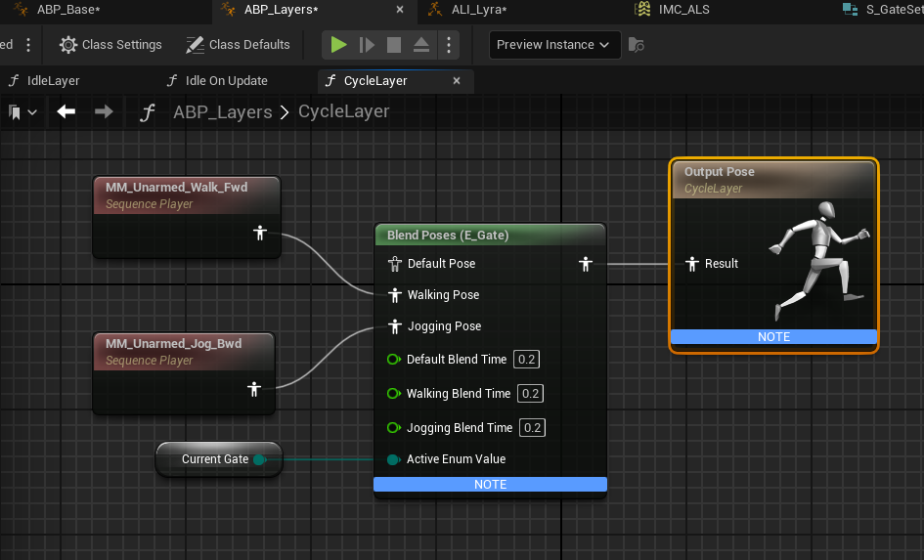This screenshot has height=560, width=924.
Task: Click the running mannequin image on Output Pose
Action: click(819, 260)
